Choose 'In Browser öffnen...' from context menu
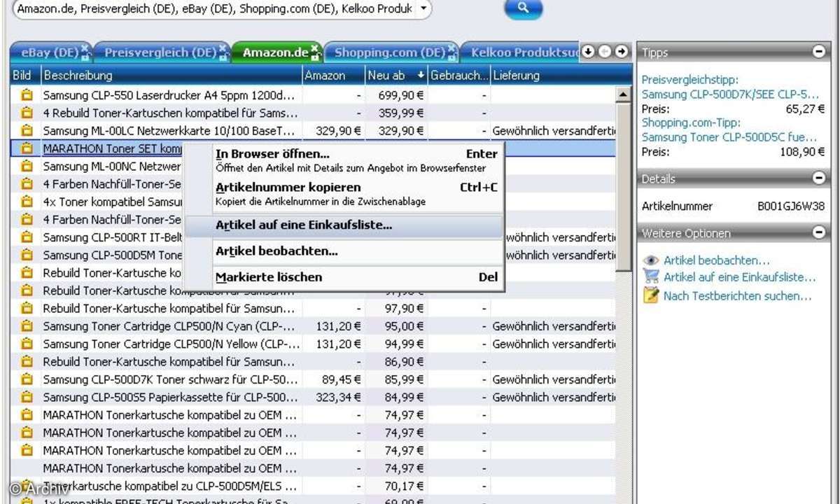The image size is (840, 504). click(x=357, y=160)
